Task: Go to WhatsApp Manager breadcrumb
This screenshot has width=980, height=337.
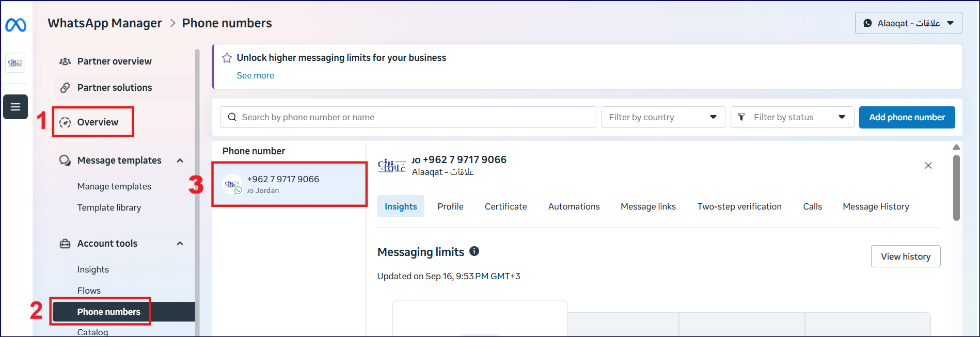Action: pos(105,23)
